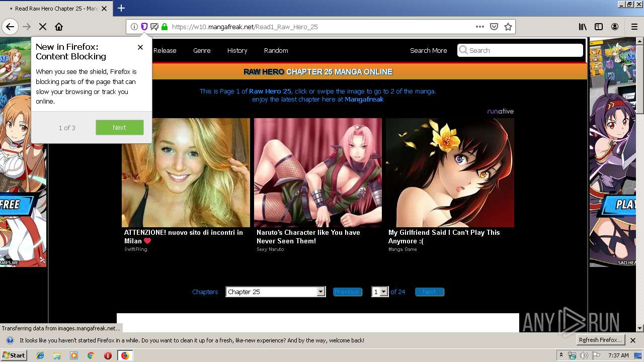Save page to Pocket icon
The image size is (644, 362).
click(494, 27)
